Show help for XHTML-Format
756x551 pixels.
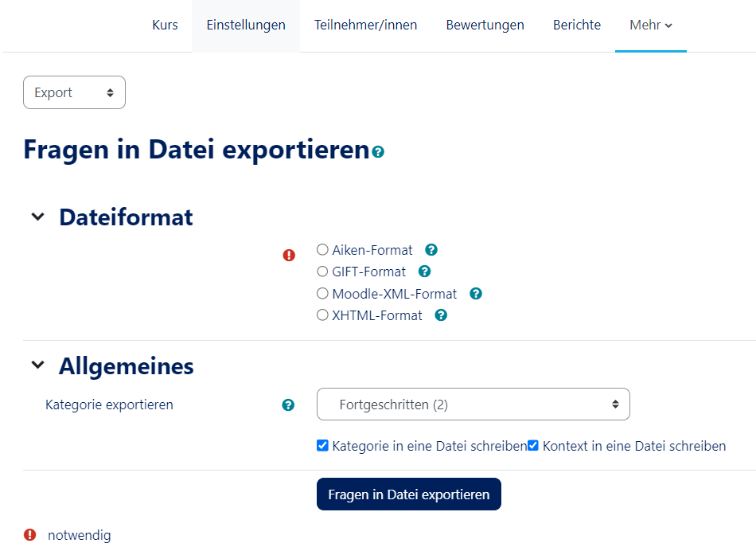(441, 315)
